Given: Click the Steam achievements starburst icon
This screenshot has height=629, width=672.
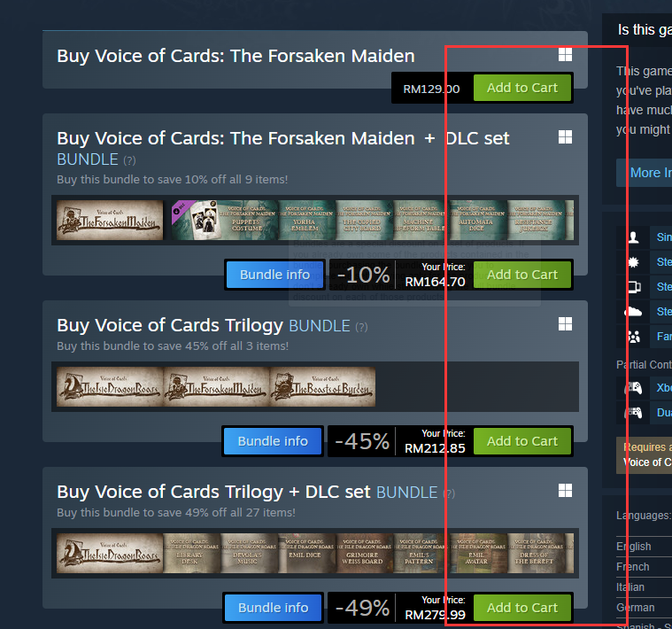Looking at the screenshot, I should 633,262.
